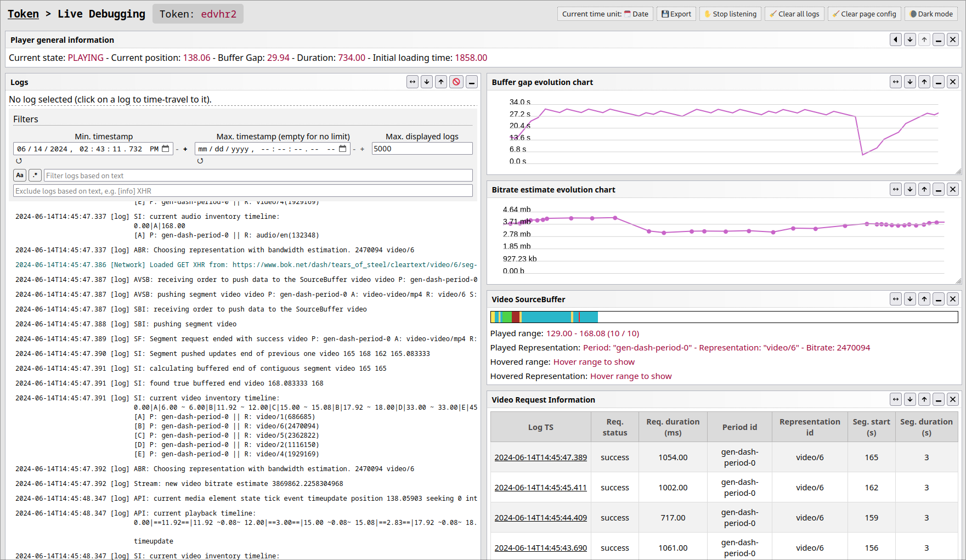
Task: Move the Logs panel down with arrow icon
Action: [427, 82]
